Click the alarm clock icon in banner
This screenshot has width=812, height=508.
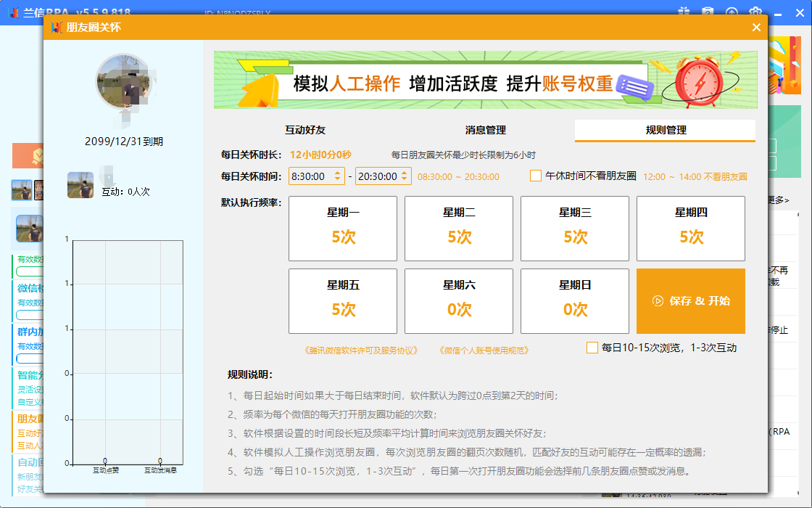click(x=700, y=83)
